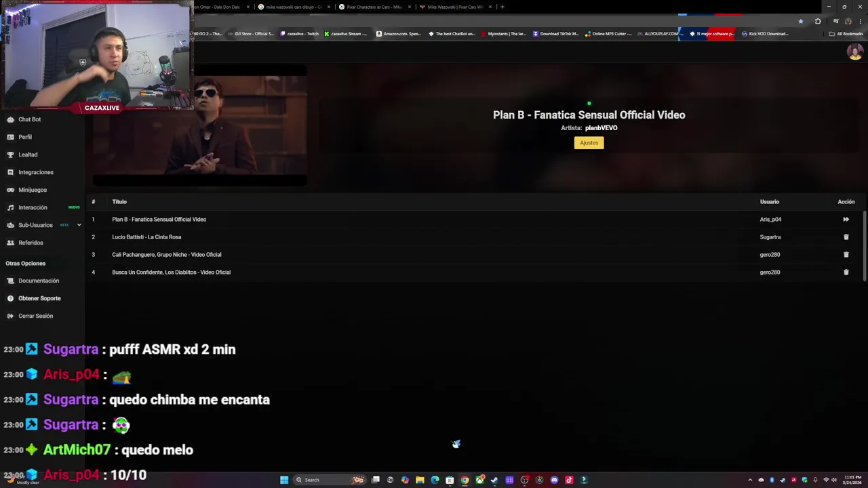The height and width of the screenshot is (488, 868).
Task: Click the Sub-Usuarios people icon
Action: [x=10, y=225]
